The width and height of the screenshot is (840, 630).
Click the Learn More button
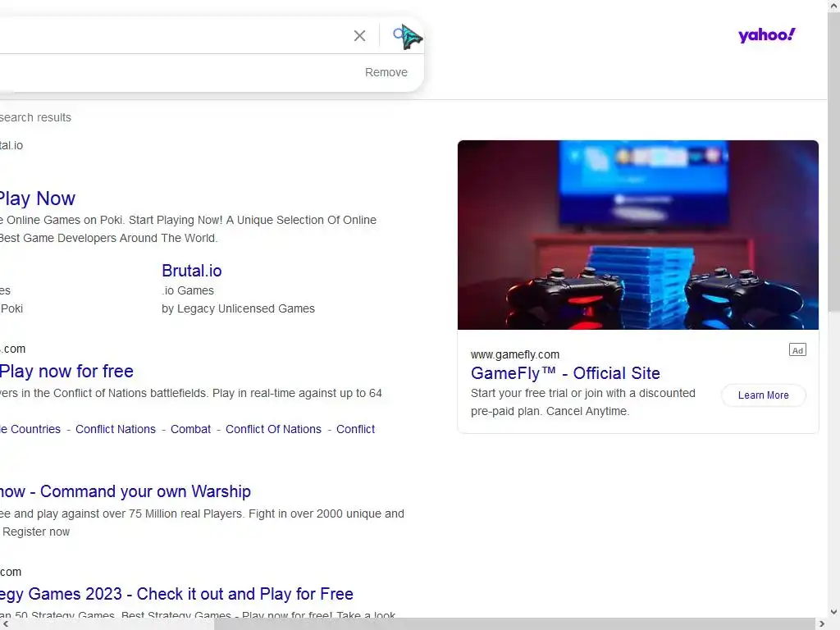[x=763, y=395]
